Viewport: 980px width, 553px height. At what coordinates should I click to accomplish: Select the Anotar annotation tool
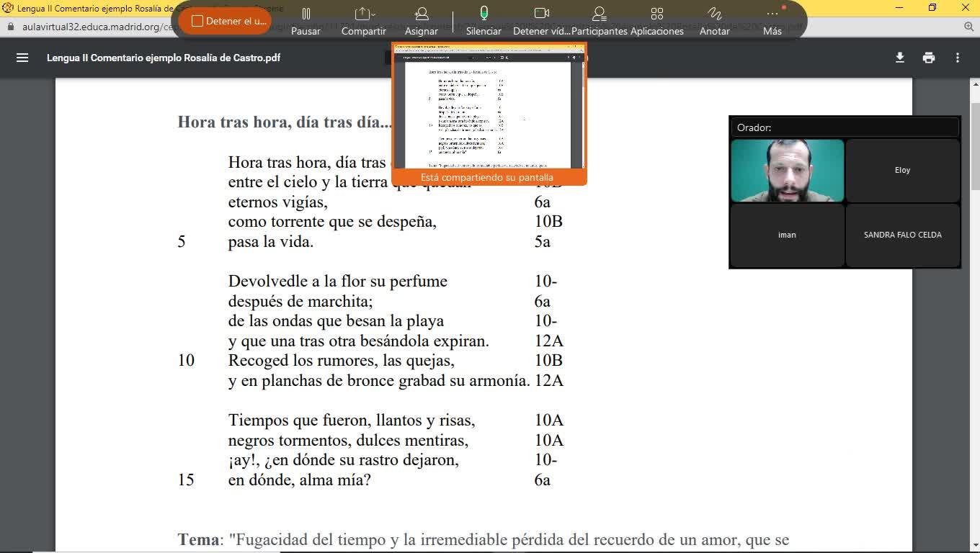[x=714, y=20]
